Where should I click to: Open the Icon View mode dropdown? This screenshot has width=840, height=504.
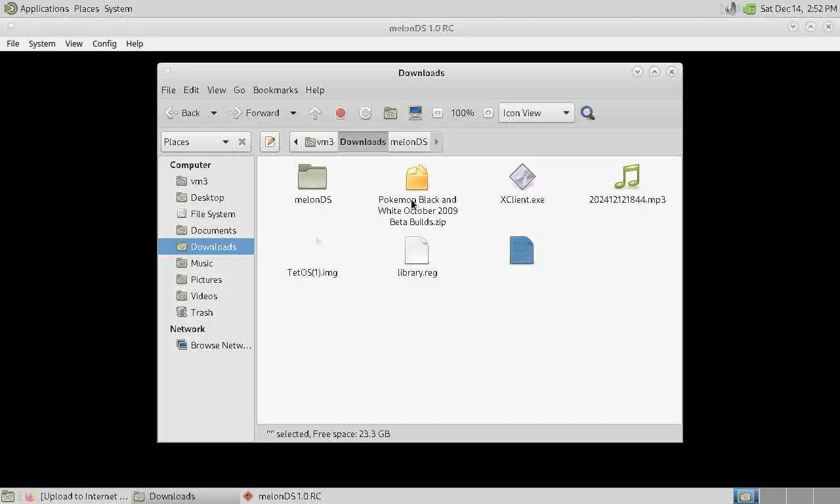coord(537,113)
